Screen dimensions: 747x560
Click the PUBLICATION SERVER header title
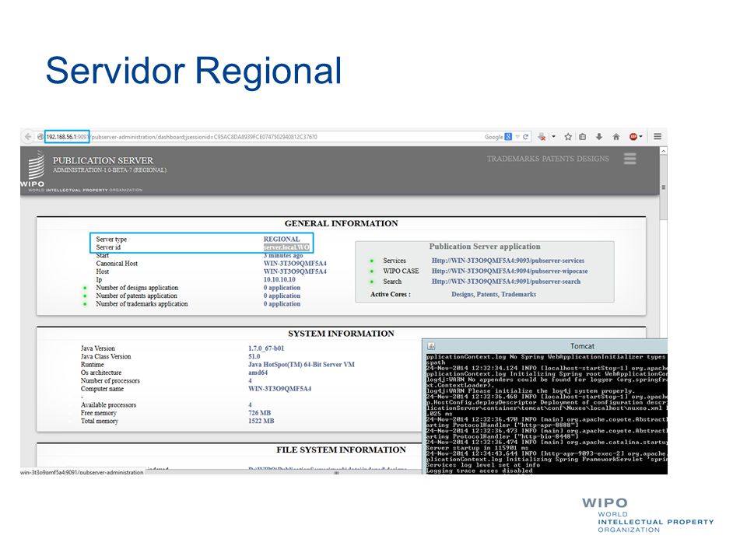coord(103,160)
